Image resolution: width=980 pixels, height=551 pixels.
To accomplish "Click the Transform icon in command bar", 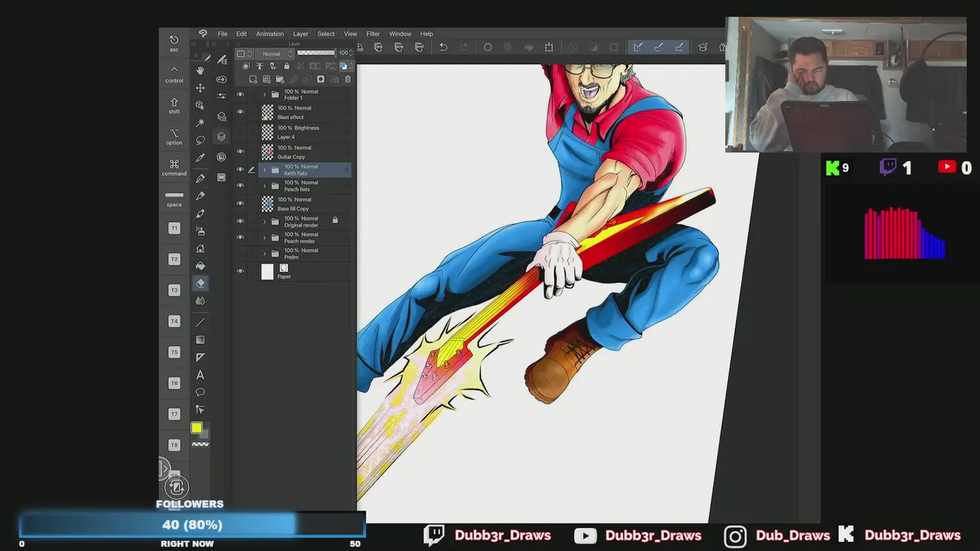I will coord(548,47).
